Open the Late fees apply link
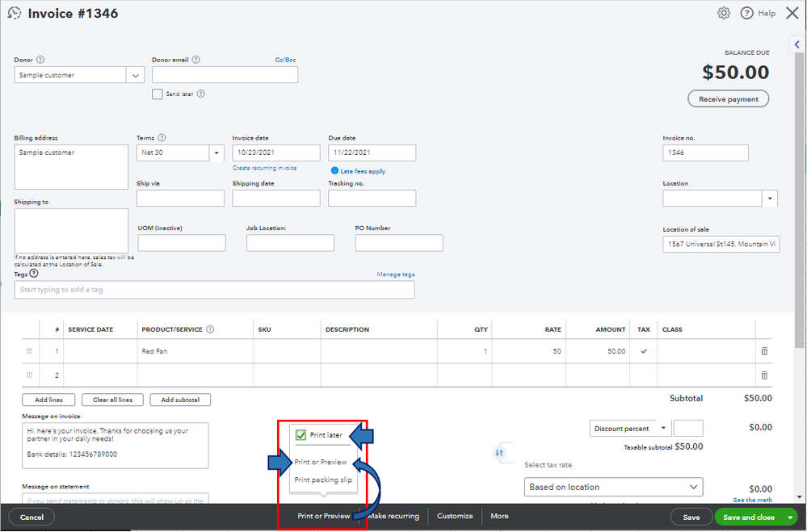807x532 pixels. (x=363, y=171)
